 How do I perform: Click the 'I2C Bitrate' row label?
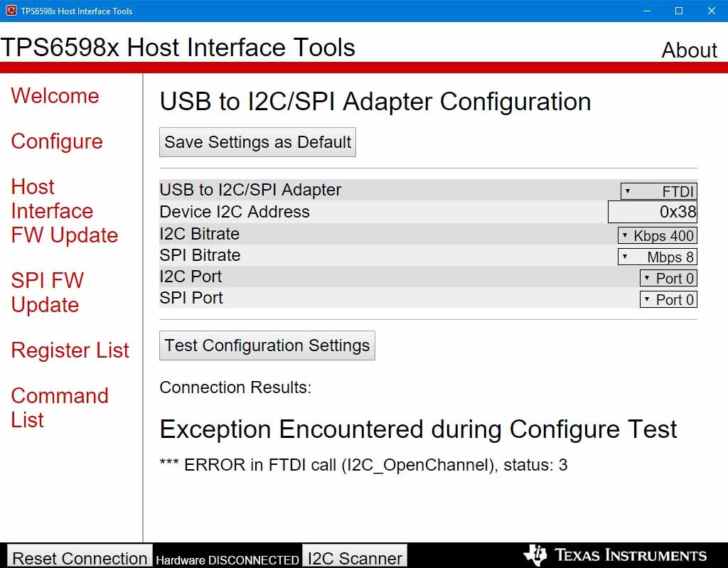pyautogui.click(x=199, y=234)
